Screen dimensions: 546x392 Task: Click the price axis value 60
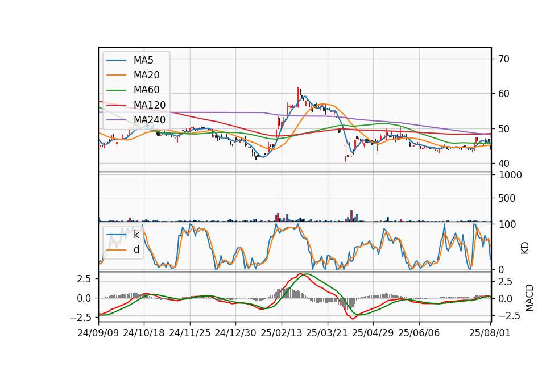tap(503, 94)
